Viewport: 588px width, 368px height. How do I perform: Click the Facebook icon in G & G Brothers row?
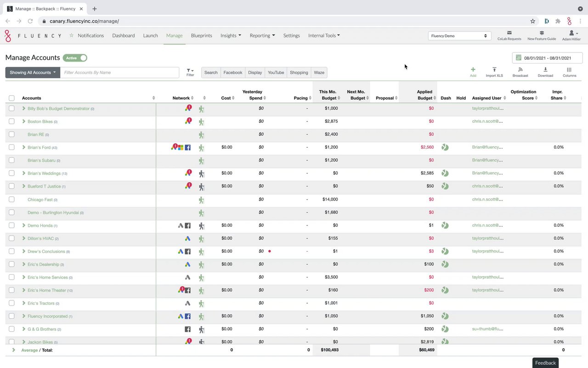[x=187, y=329]
